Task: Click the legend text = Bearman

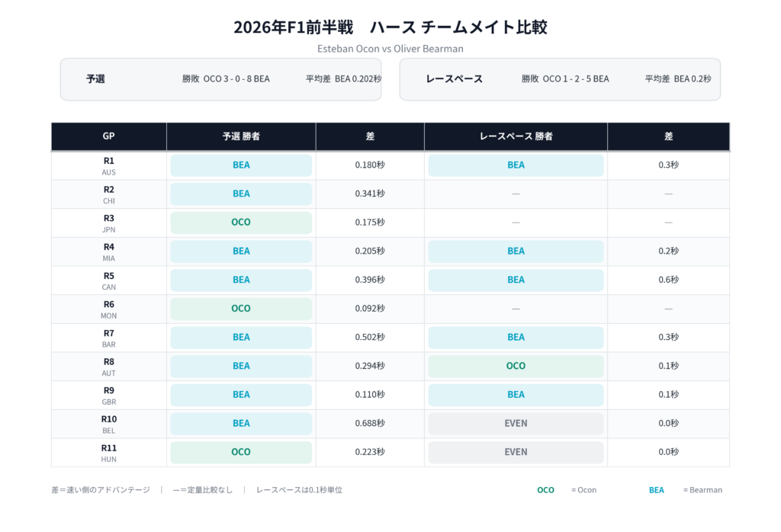Action: click(702, 490)
